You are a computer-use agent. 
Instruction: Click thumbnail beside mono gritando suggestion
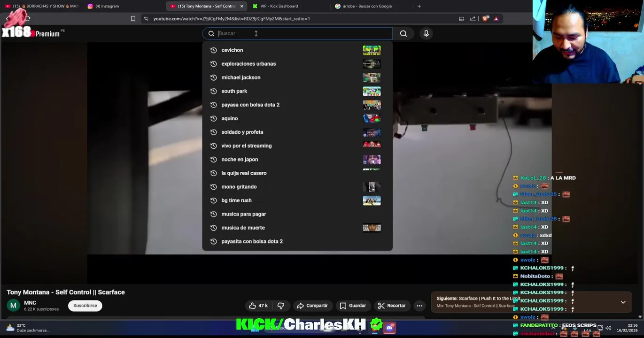click(x=372, y=187)
